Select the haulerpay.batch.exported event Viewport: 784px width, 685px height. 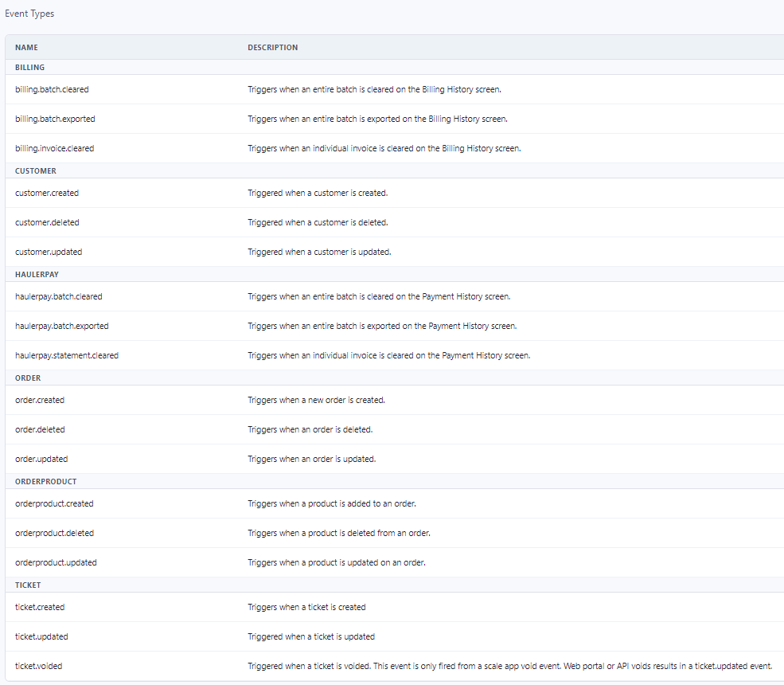point(62,326)
